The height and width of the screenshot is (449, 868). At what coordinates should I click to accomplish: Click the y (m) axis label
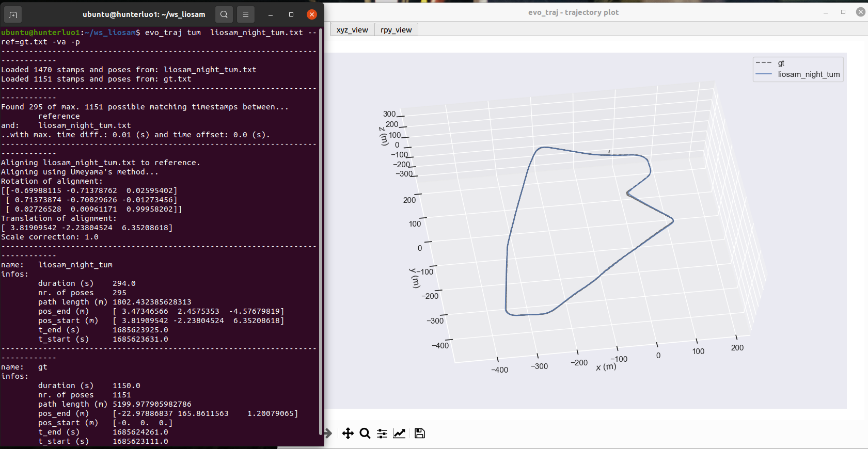pyautogui.click(x=415, y=278)
